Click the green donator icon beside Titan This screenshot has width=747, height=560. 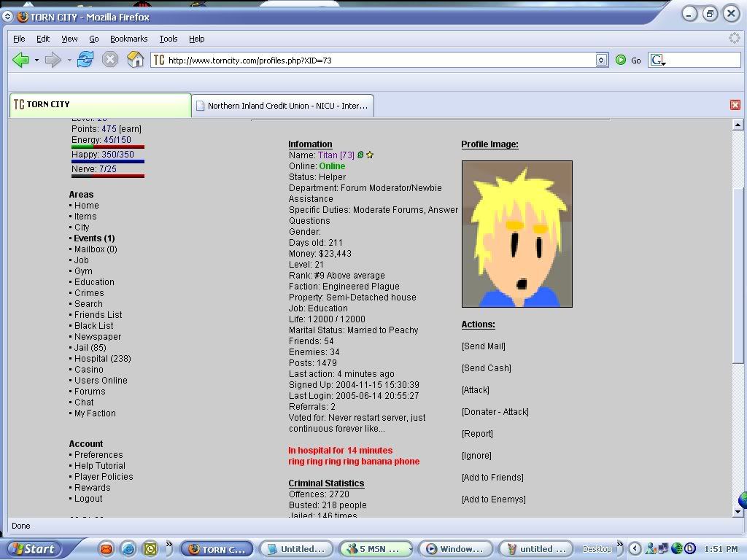click(x=360, y=155)
